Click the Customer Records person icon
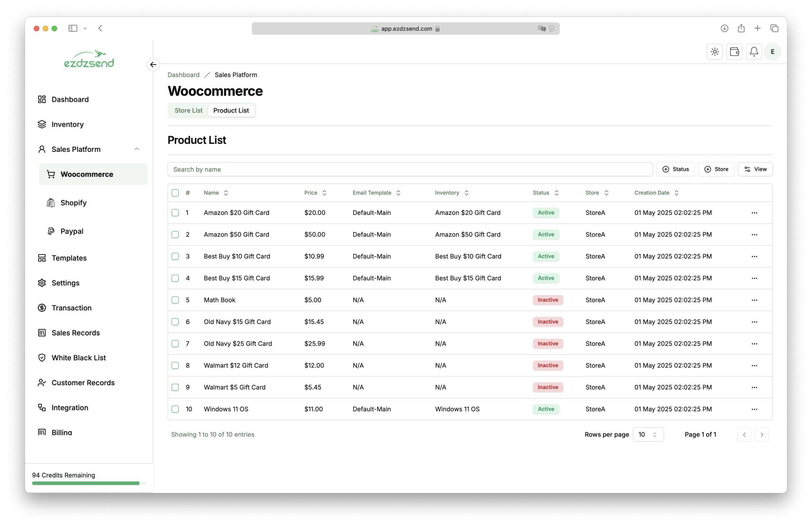The image size is (812, 526). (42, 382)
